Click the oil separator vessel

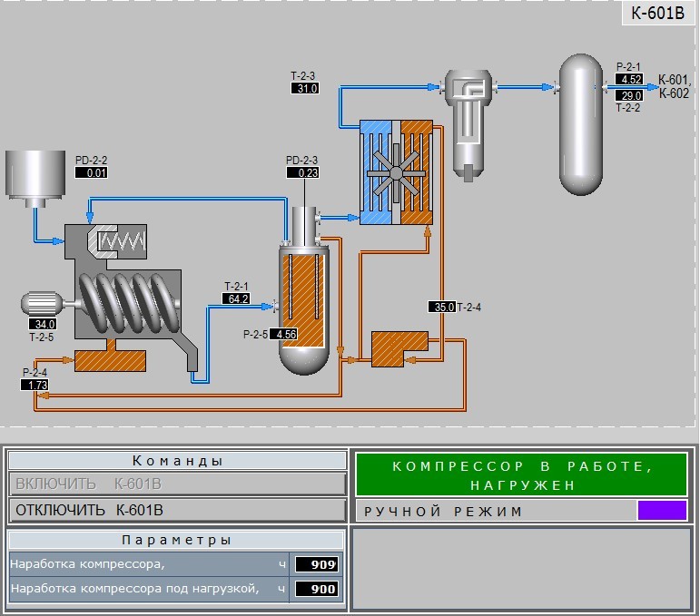[303, 290]
